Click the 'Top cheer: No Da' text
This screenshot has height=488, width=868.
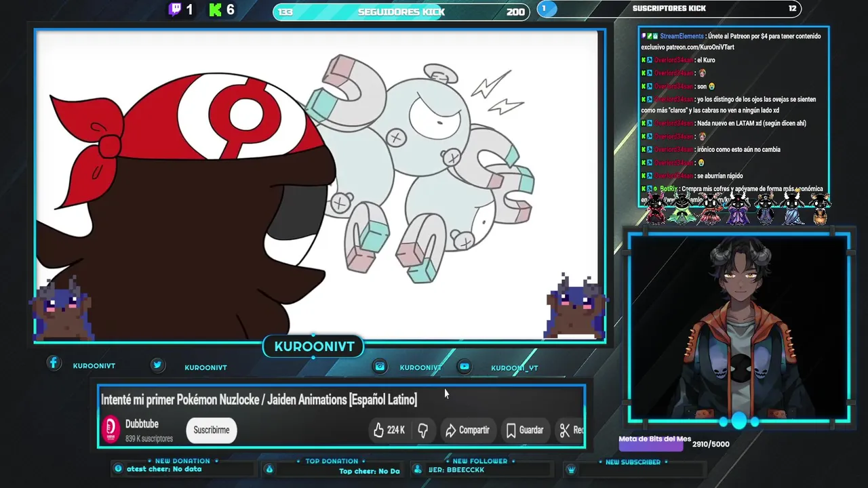pos(370,471)
